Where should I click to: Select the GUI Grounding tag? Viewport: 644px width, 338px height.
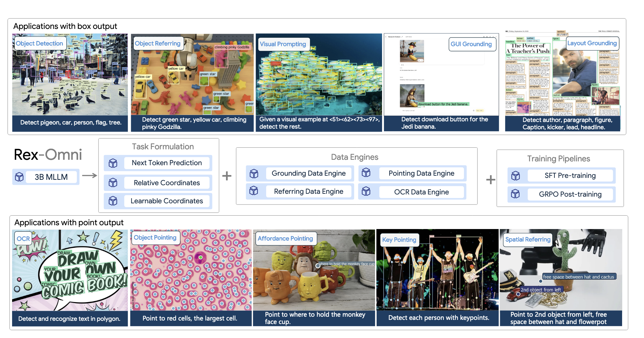pos(471,44)
